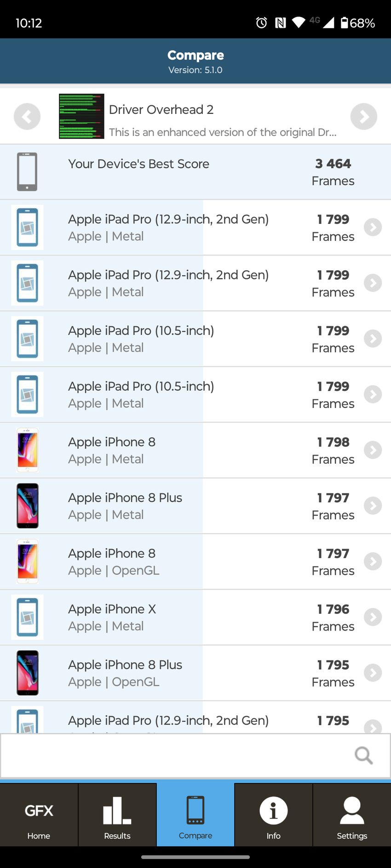Switch to the Results tab
Viewport: 391px width, 868px height.
pos(117,815)
